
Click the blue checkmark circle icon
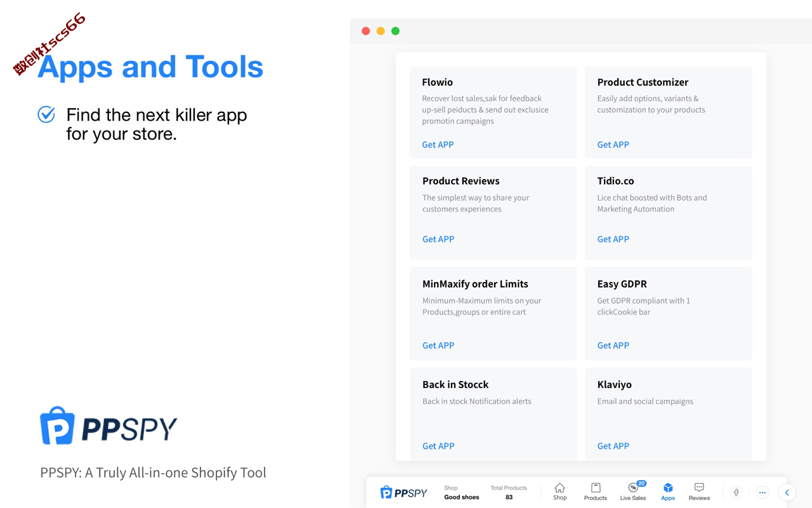(x=46, y=114)
